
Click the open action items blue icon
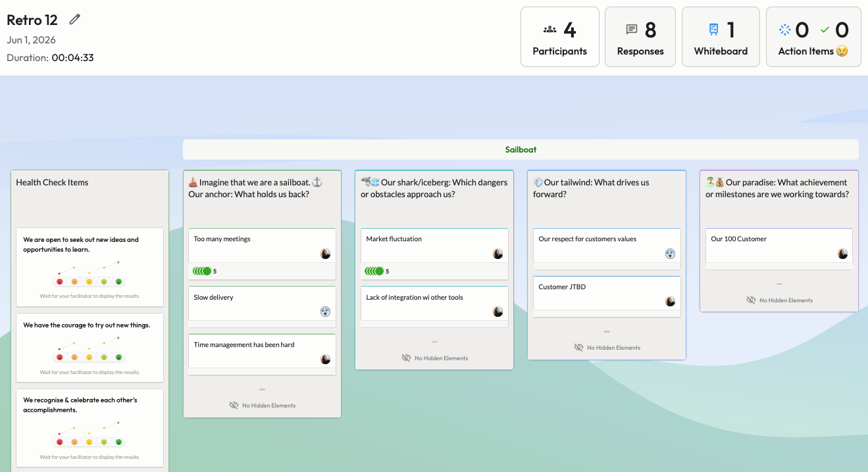(x=784, y=30)
